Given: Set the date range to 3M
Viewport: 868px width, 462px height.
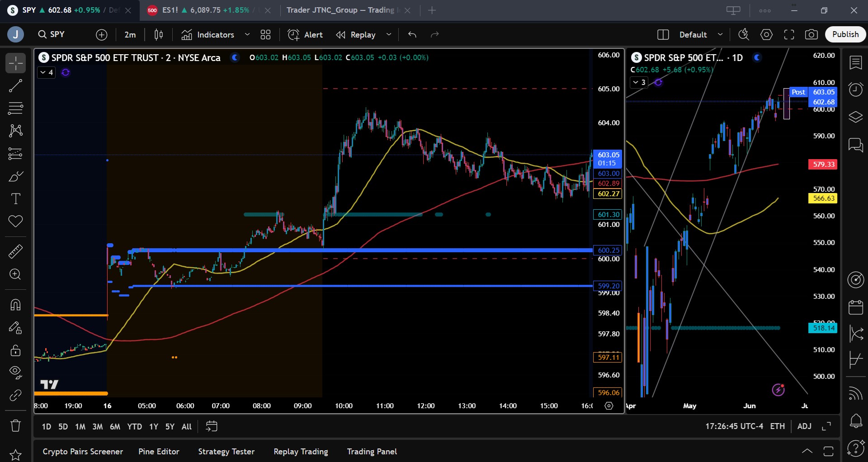Looking at the screenshot, I should [98, 426].
